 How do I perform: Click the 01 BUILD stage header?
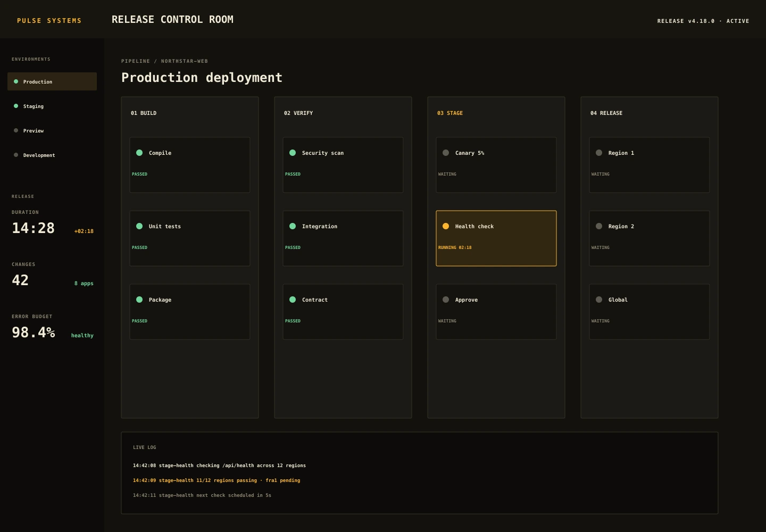[144, 113]
